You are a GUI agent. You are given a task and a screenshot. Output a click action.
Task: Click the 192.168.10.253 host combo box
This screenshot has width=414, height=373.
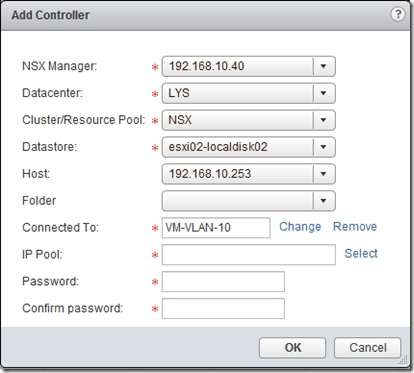coord(248,174)
